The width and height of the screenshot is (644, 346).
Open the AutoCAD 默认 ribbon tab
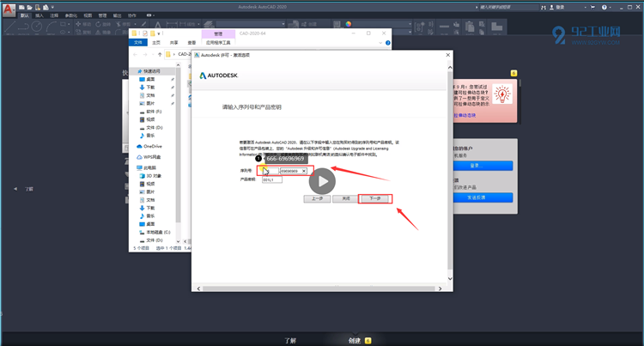click(25, 15)
